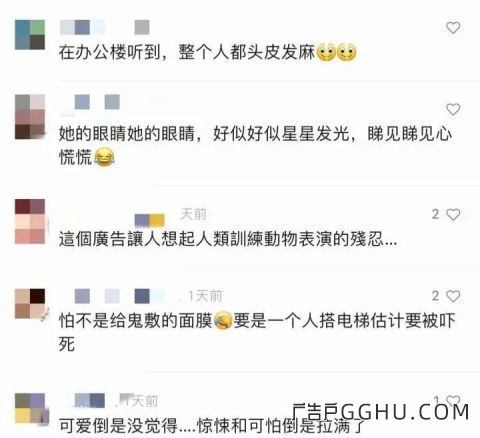This screenshot has width=480, height=438.
Task: Like the comment about 她的眼睛 song lyrics
Action: tap(453, 109)
